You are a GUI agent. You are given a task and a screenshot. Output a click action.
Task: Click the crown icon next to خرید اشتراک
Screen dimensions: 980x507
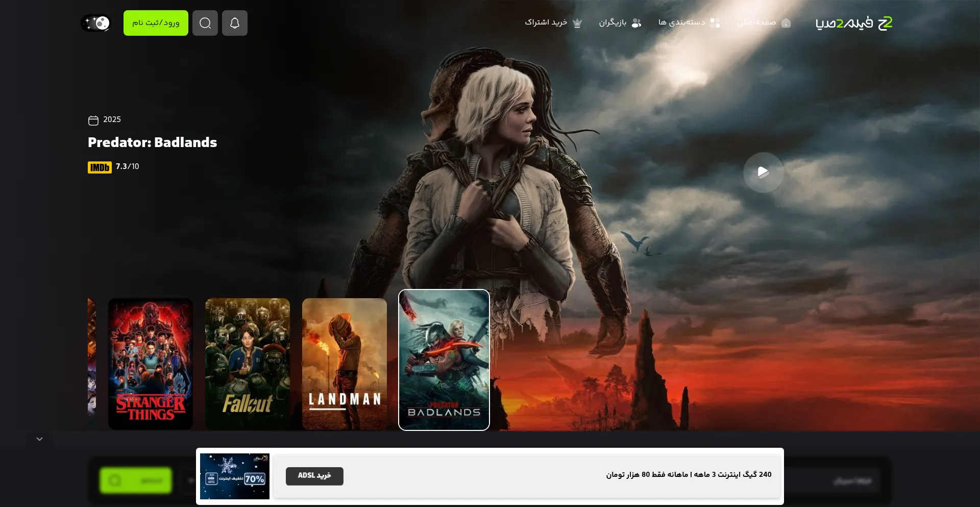[x=577, y=23]
